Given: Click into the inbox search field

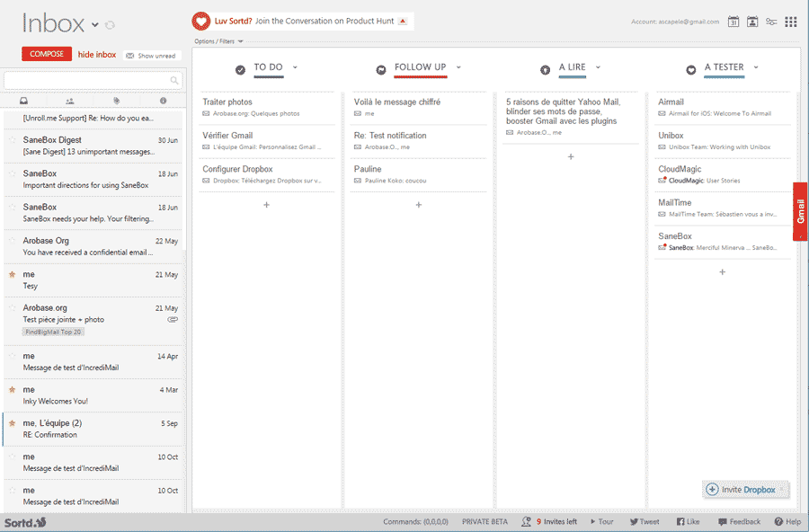Looking at the screenshot, I should [x=93, y=80].
